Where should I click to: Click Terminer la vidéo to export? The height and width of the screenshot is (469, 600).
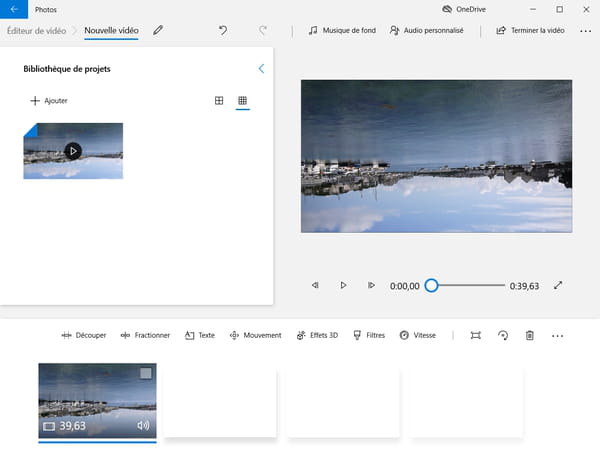530,30
